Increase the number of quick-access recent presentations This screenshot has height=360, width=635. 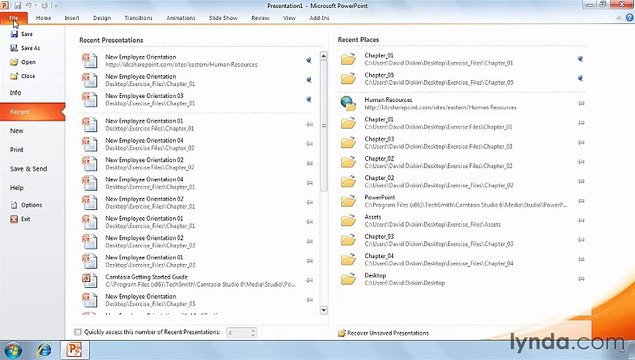(x=253, y=330)
